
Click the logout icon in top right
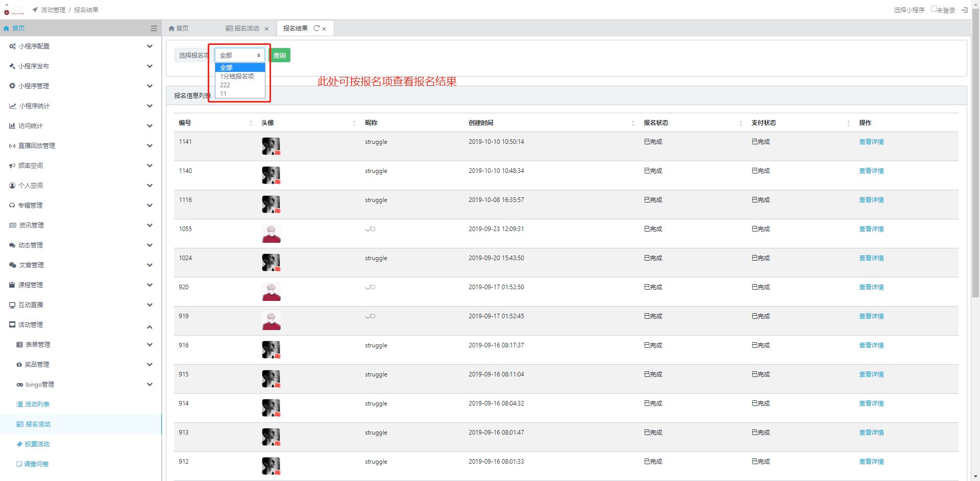(x=965, y=10)
